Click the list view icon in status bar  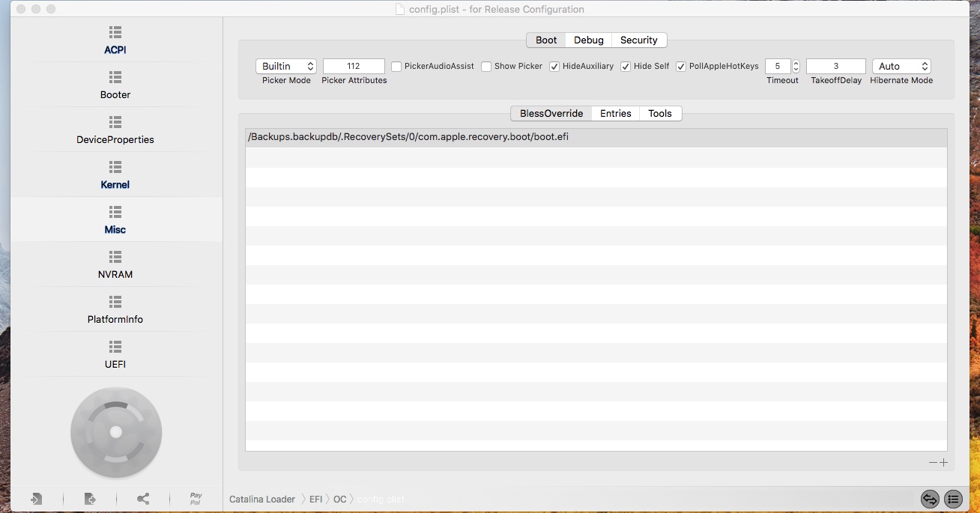coord(953,499)
